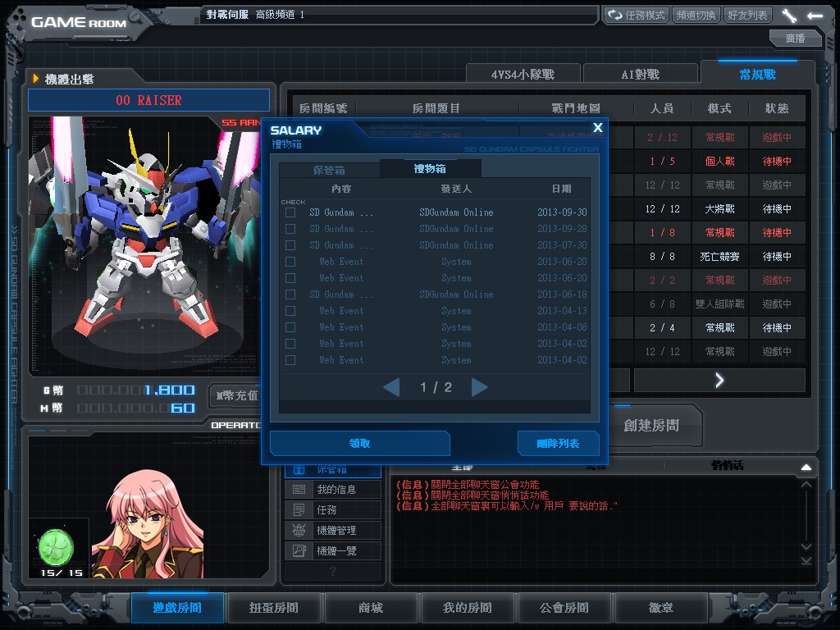
Task: Click the green clover icon
Action: (56, 547)
